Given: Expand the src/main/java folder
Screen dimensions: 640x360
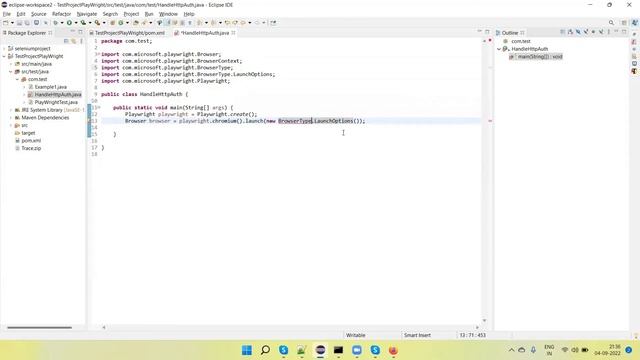Looking at the screenshot, I should click(11, 64).
